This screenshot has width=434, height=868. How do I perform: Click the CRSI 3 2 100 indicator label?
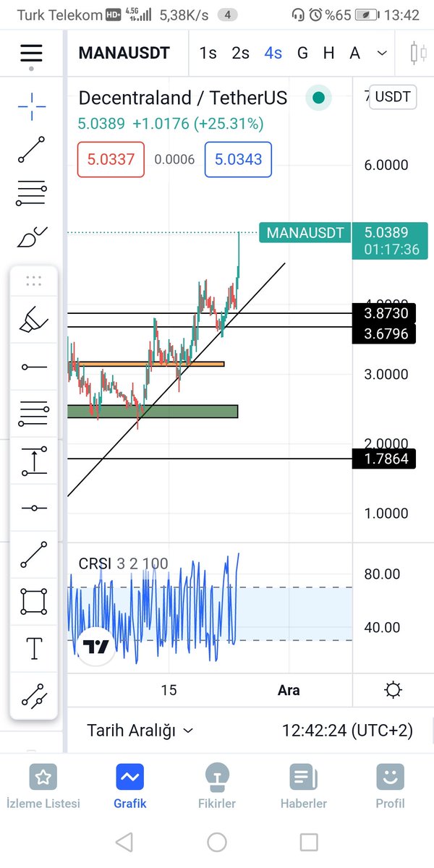123,563
